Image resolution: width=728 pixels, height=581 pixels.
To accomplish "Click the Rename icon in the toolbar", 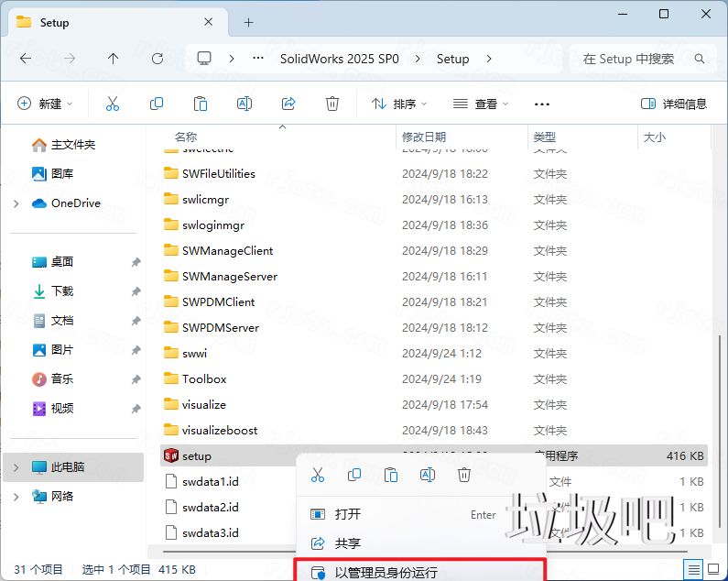I will 244,104.
